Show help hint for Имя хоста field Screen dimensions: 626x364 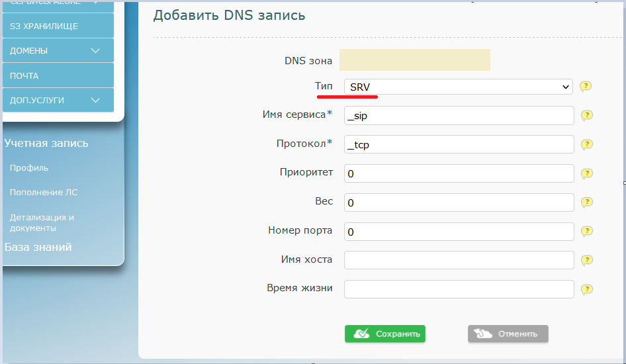[586, 261]
